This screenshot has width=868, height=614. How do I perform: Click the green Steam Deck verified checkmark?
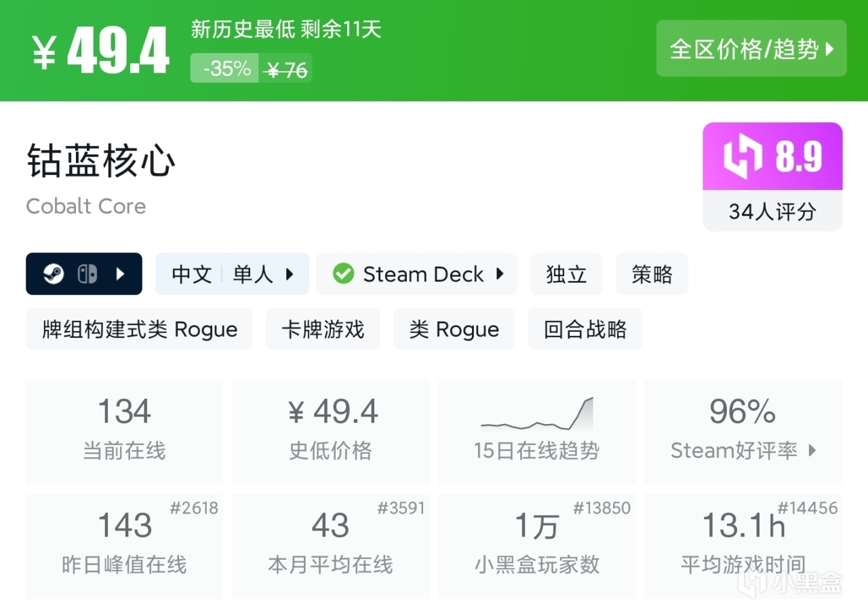(343, 274)
